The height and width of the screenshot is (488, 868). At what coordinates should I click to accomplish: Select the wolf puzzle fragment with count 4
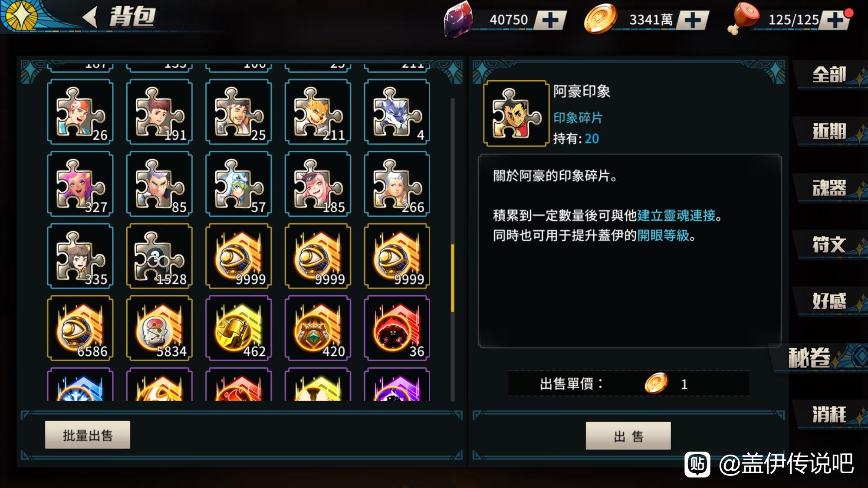[x=397, y=112]
